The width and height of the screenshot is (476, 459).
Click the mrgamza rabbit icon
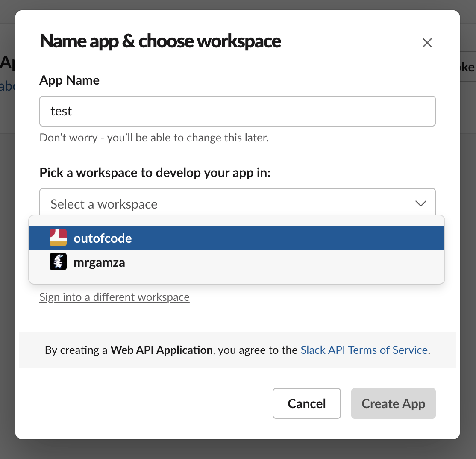coord(58,262)
